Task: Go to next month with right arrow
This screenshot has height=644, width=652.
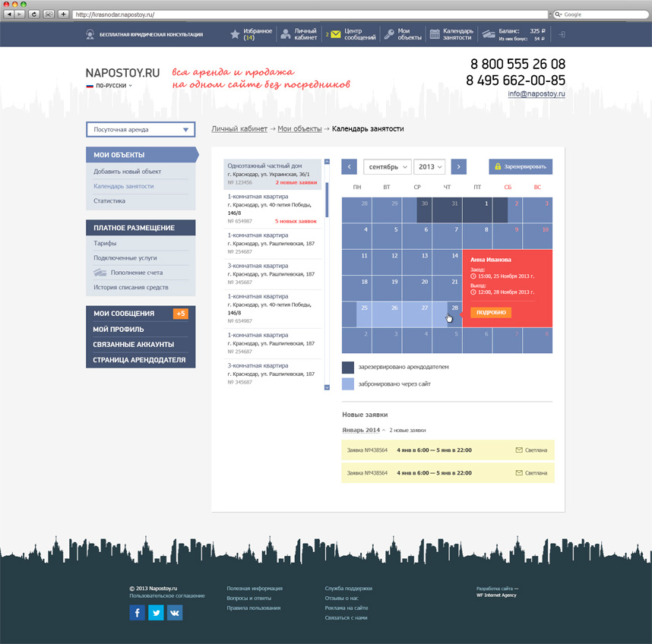Action: pyautogui.click(x=459, y=166)
